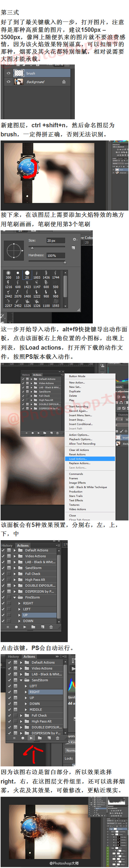This screenshot has width=129, height=868.
Task: Choose the 1744 brush preset
Action: click(x=55, y=275)
